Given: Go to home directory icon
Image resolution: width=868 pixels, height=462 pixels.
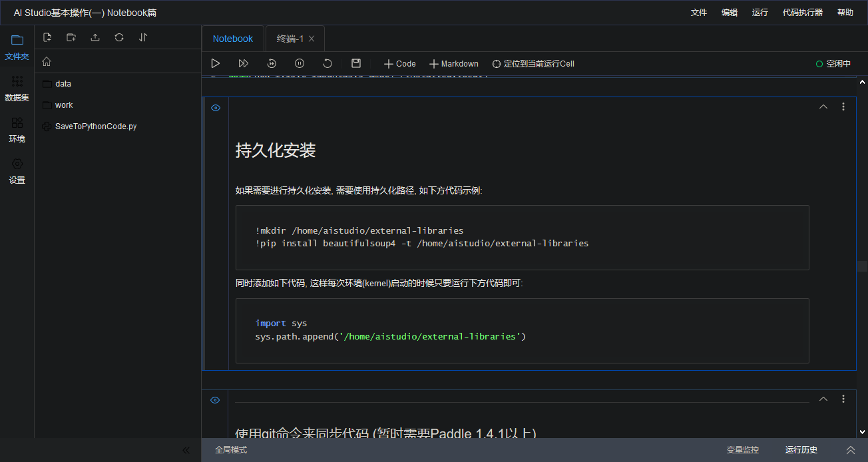Looking at the screenshot, I should click(47, 61).
